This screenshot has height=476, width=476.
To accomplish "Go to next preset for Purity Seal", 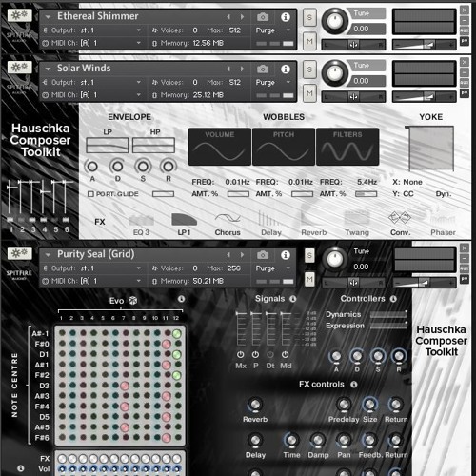I will pos(242,255).
